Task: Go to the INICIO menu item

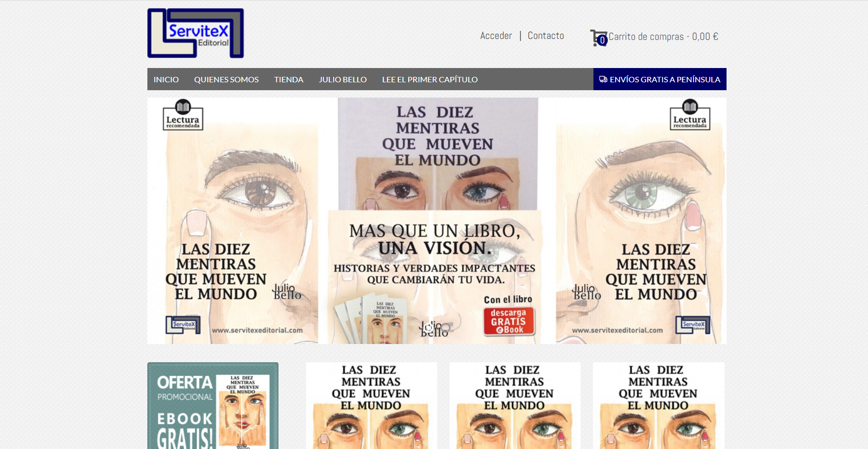Action: (x=166, y=79)
